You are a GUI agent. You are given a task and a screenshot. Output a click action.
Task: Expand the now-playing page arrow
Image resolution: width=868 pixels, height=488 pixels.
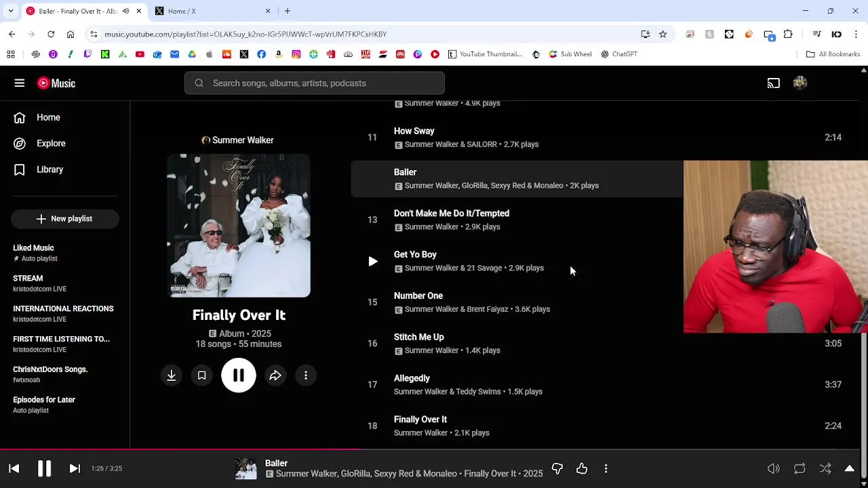coord(850,468)
